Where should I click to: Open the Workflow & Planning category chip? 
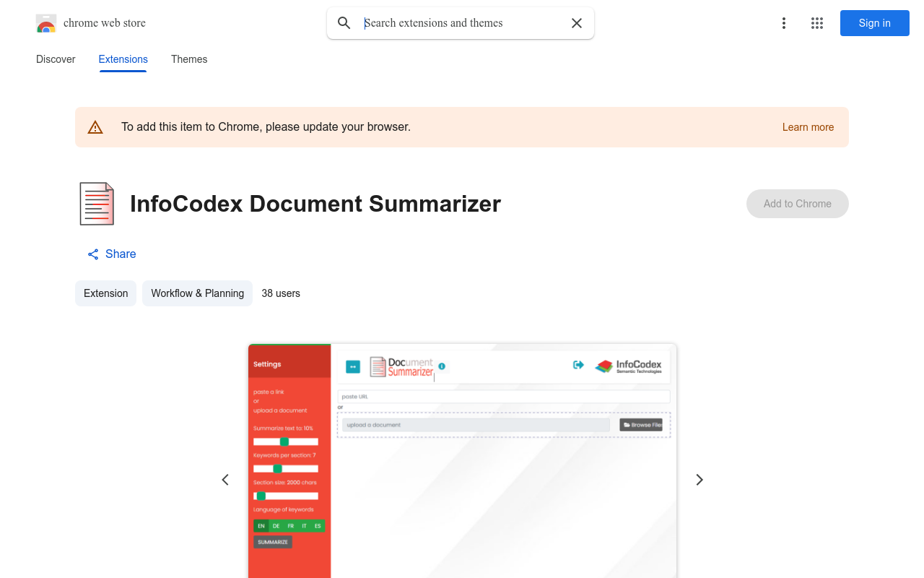pos(197,293)
